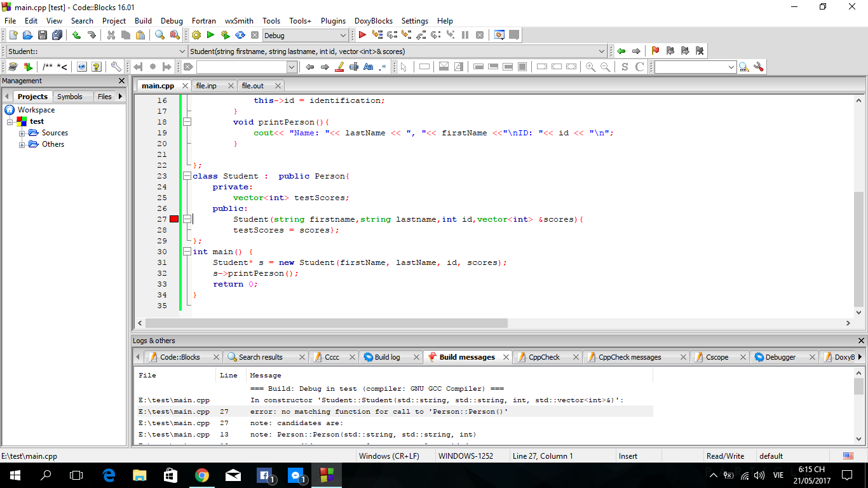Image resolution: width=868 pixels, height=488 pixels.
Task: Open Google Chrome from the taskbar
Action: click(x=202, y=475)
